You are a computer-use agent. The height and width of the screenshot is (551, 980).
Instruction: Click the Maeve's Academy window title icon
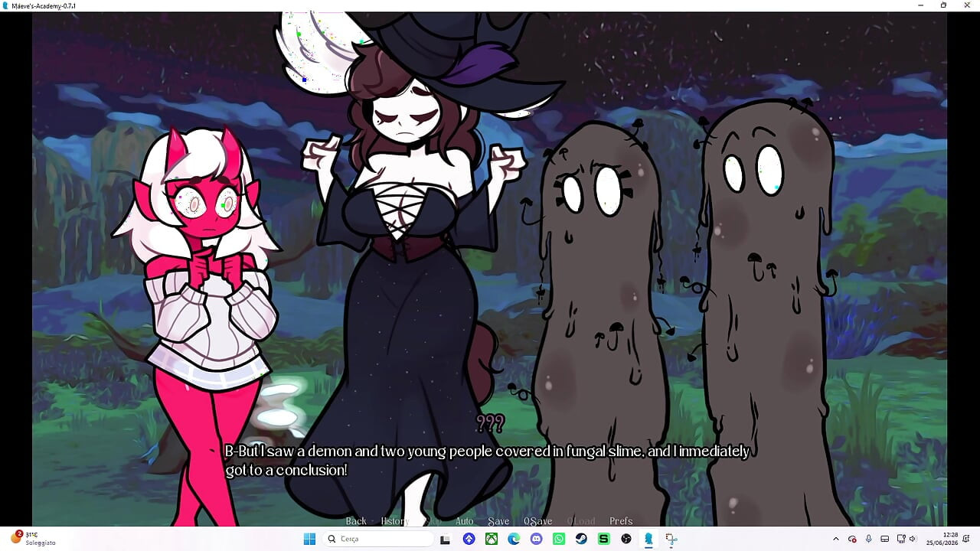click(6, 5)
